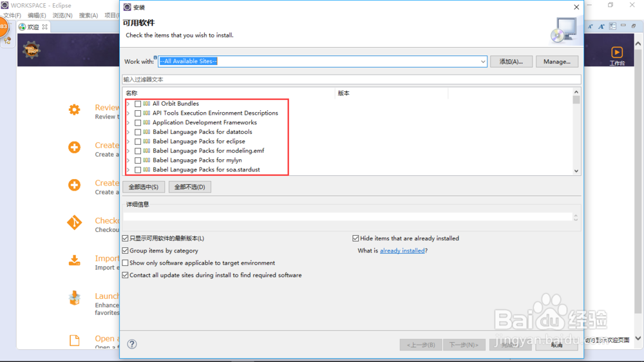644x362 pixels.
Task: Click the orange 83 badge icon
Action: 4,26
